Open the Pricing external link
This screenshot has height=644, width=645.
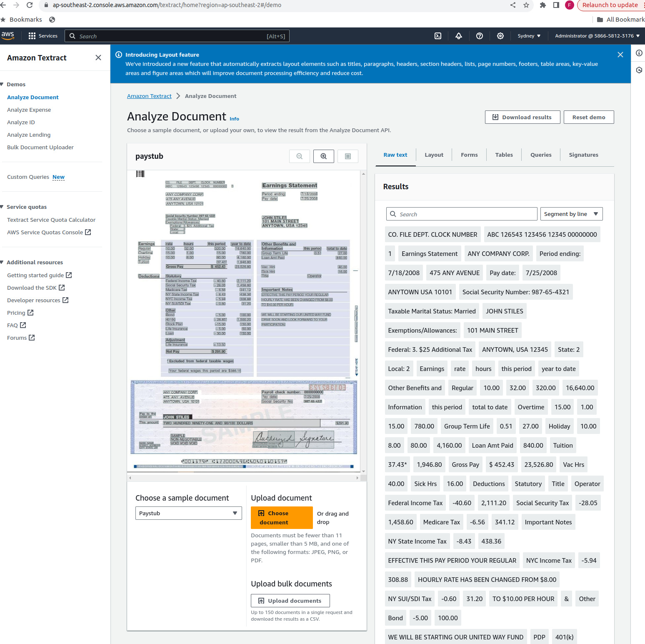(20, 313)
